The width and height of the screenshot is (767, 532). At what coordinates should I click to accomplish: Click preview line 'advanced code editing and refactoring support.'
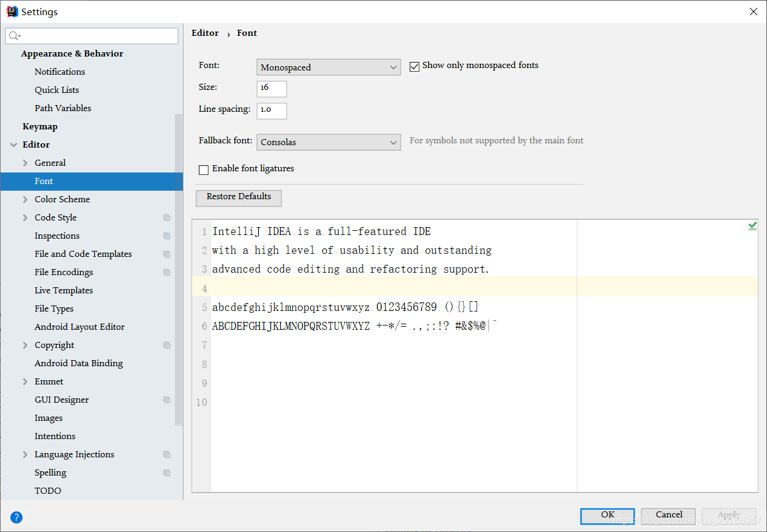(351, 269)
